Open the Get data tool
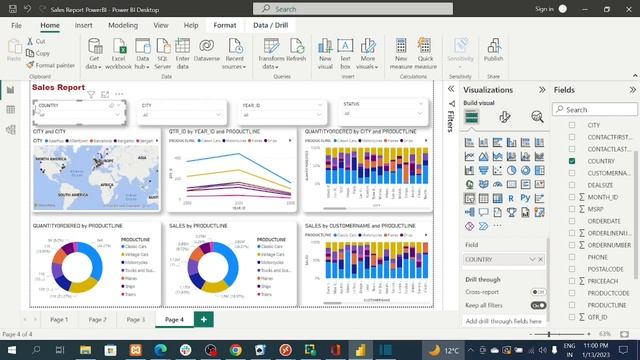This screenshot has height=360, width=640. [95, 53]
